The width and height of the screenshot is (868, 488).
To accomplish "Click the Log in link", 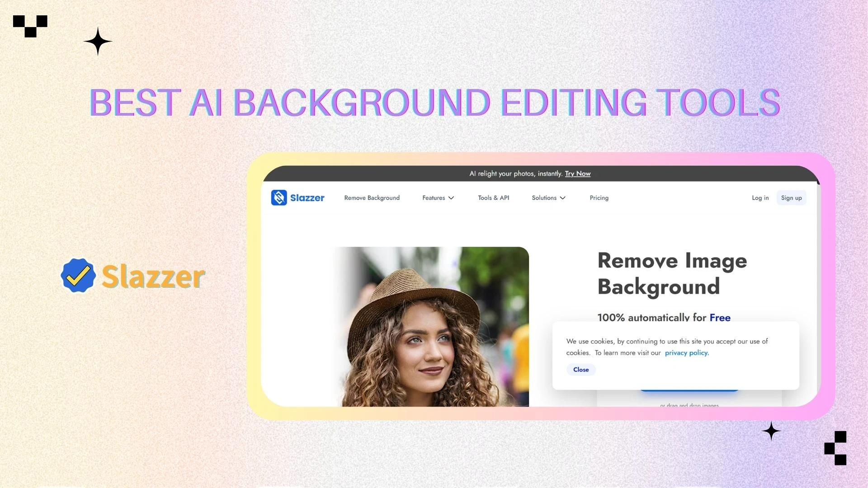I will (x=760, y=198).
